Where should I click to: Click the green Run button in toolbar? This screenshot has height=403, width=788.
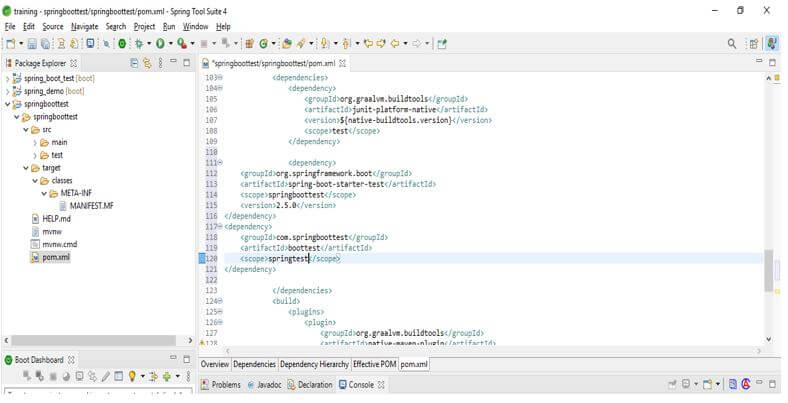(159, 44)
